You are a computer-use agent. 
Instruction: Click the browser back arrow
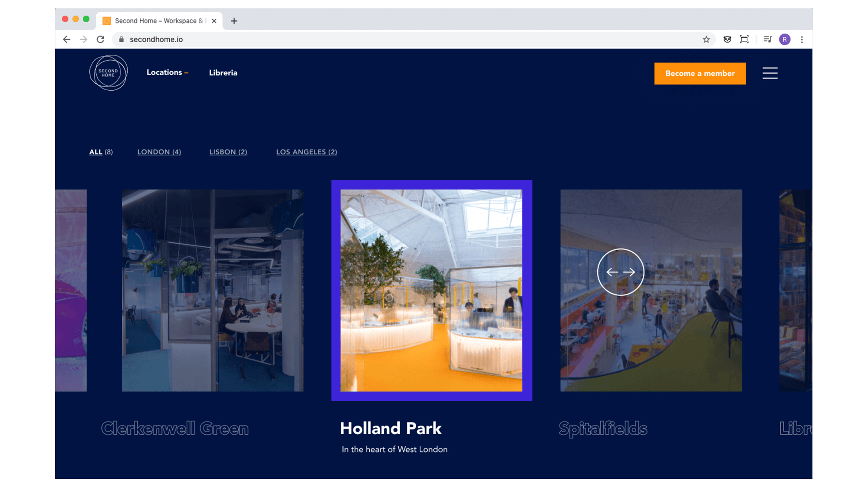point(66,39)
